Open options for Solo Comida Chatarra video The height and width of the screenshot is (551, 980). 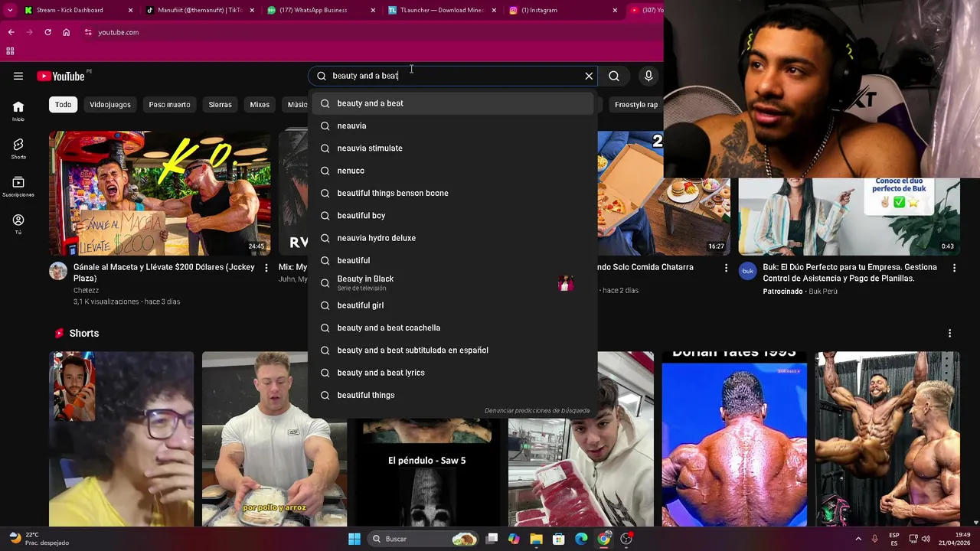[726, 268]
